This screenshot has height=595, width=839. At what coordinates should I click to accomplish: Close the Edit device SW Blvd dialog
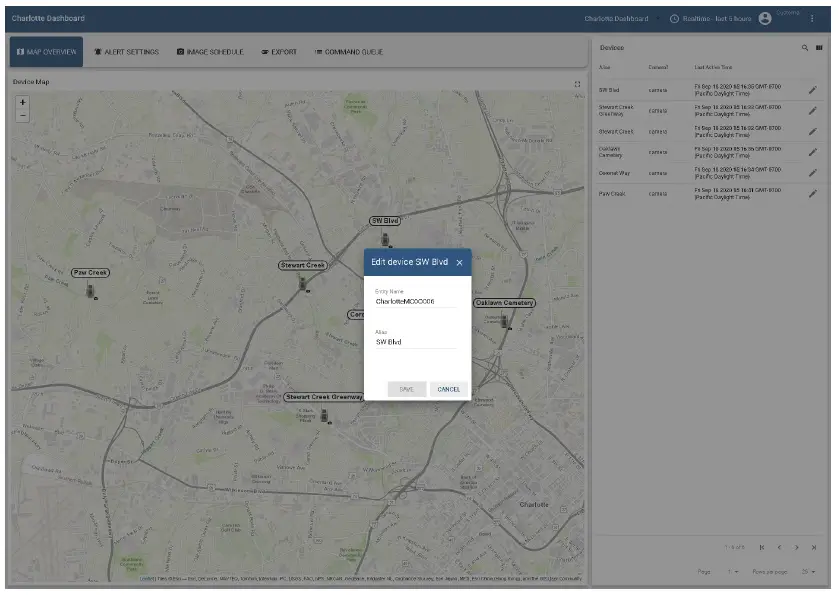click(459, 263)
